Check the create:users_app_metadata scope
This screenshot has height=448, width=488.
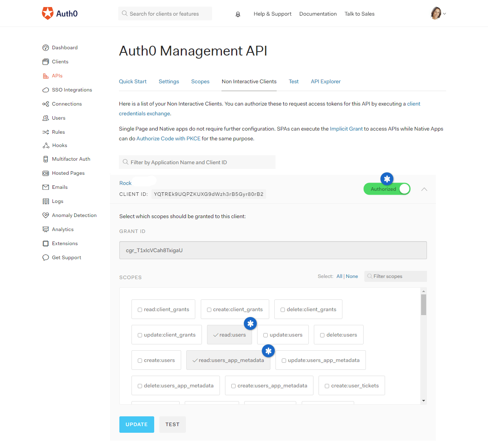tap(233, 386)
